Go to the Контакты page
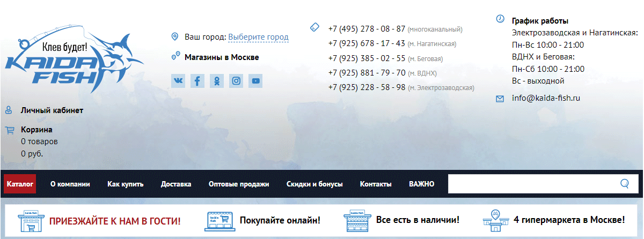Image resolution: width=644 pixels, height=239 pixels. tap(376, 184)
